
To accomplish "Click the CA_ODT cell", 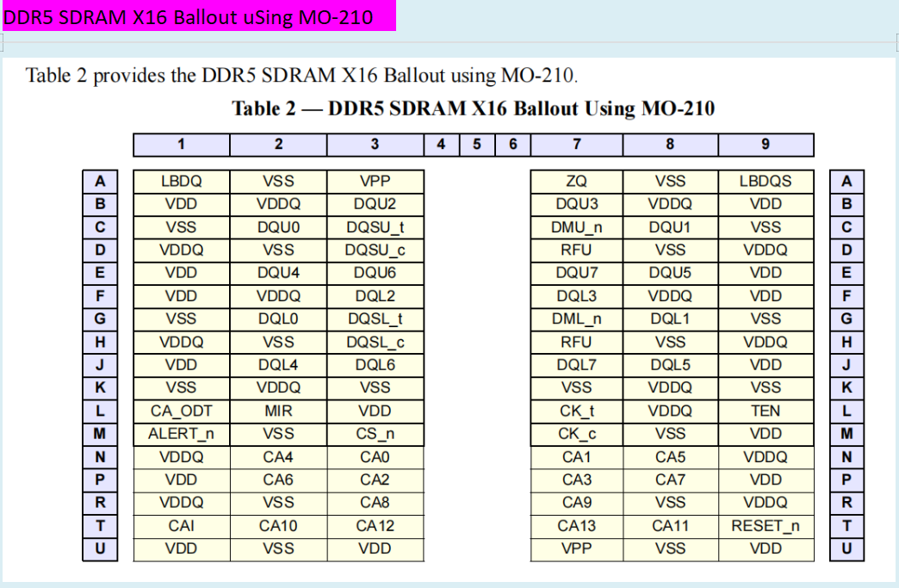I will 180,411.
